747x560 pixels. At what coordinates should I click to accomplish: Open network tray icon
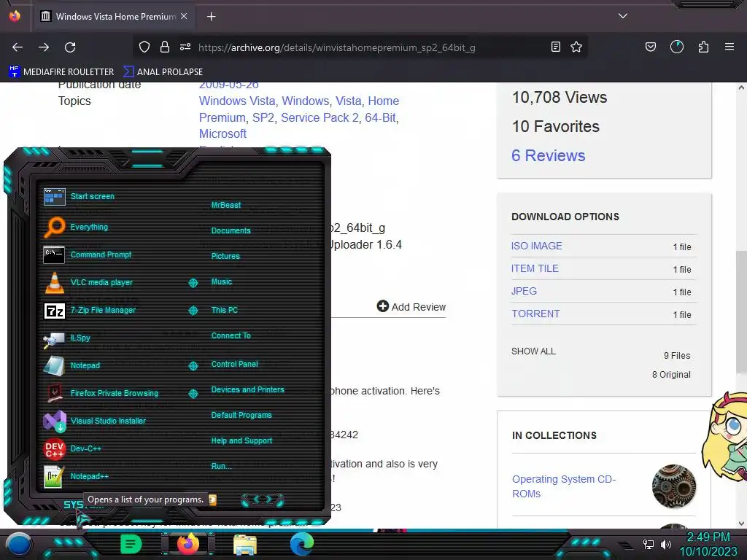pyautogui.click(x=649, y=544)
